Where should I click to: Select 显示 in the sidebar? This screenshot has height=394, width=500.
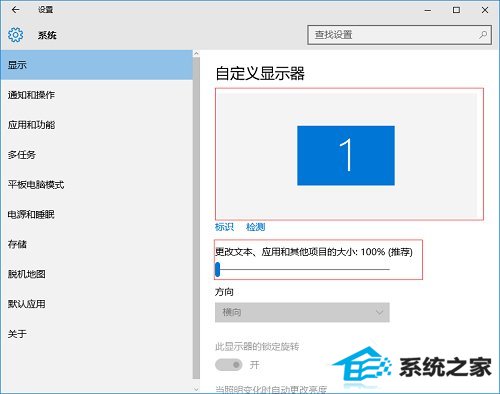click(97, 65)
